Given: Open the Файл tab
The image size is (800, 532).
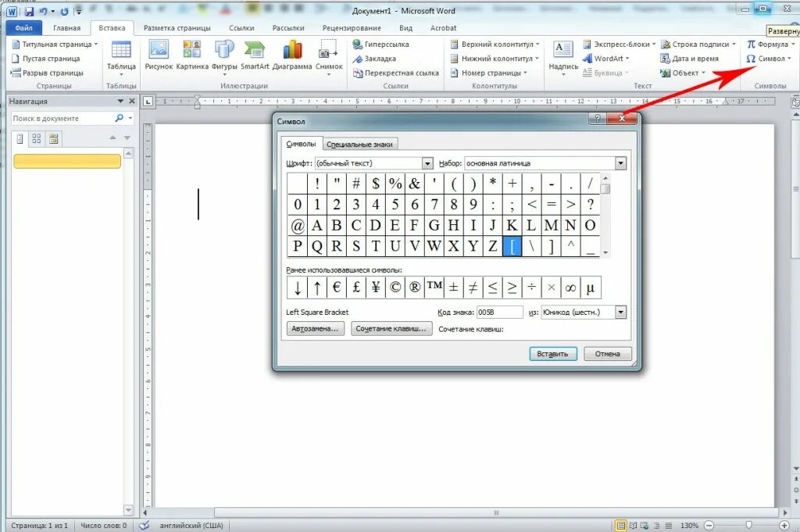Looking at the screenshot, I should (x=23, y=28).
